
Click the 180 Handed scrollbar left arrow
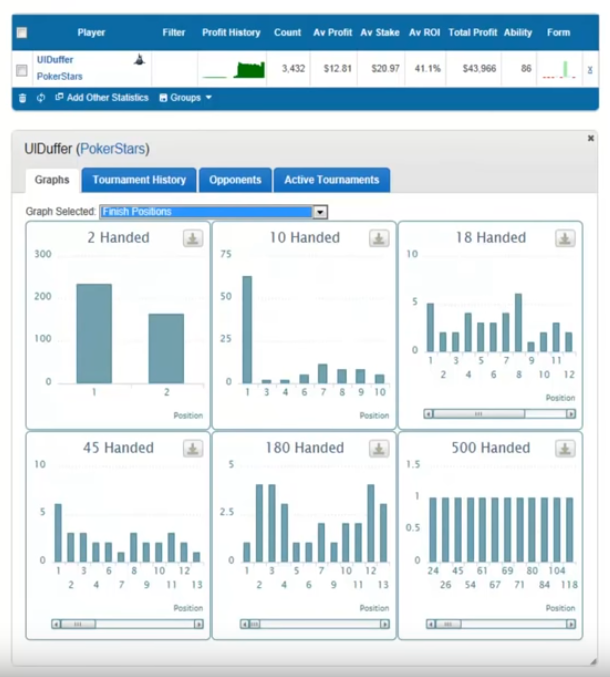(245, 624)
